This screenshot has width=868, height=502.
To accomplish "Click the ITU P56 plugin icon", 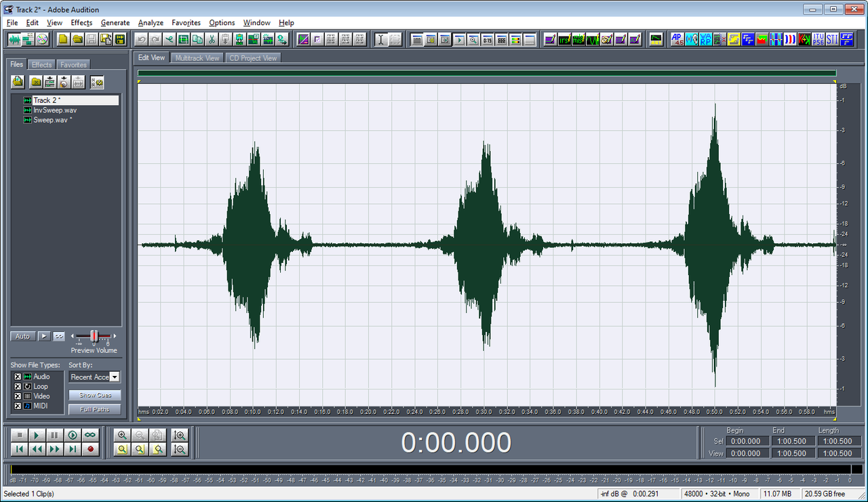I will pyautogui.click(x=818, y=39).
